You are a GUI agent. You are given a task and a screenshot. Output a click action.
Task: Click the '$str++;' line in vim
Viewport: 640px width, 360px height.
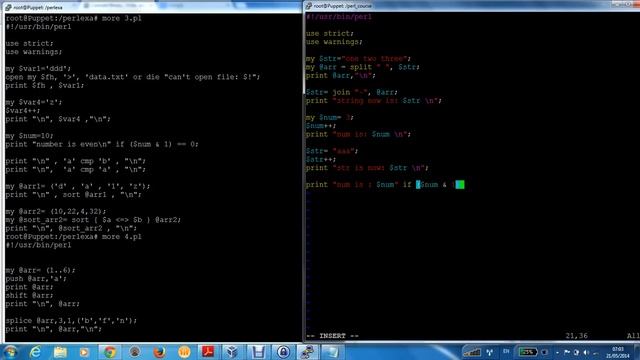[x=321, y=159]
